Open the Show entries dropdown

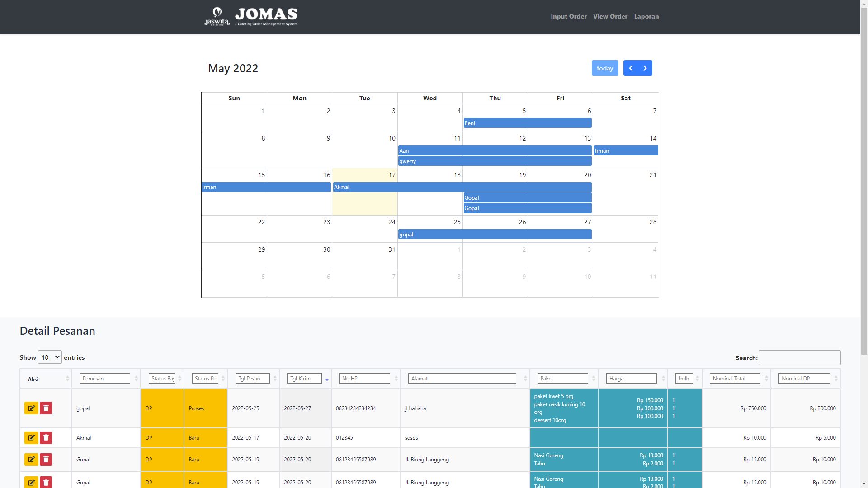(x=50, y=357)
